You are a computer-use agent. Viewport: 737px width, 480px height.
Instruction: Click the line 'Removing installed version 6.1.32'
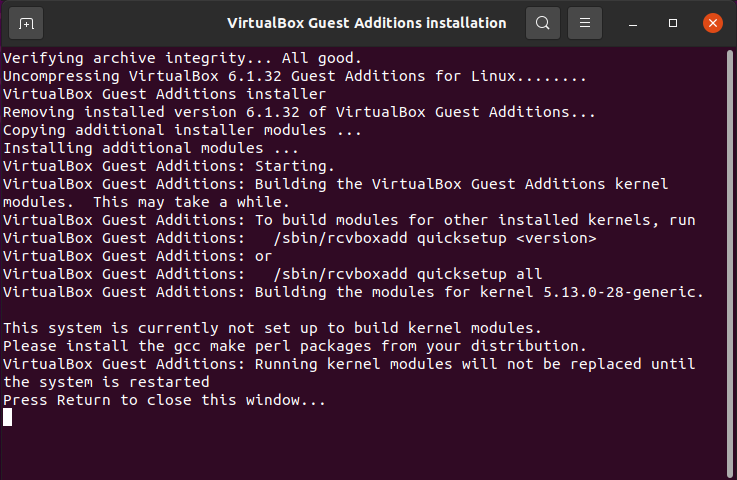[x=299, y=112]
